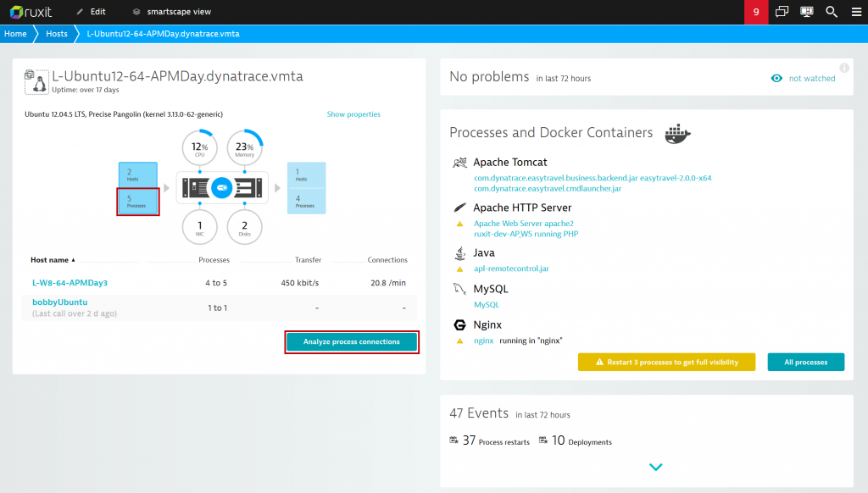Click warning icon beside apl-remotecontrol.jar
This screenshot has width=868, height=493.
[459, 269]
